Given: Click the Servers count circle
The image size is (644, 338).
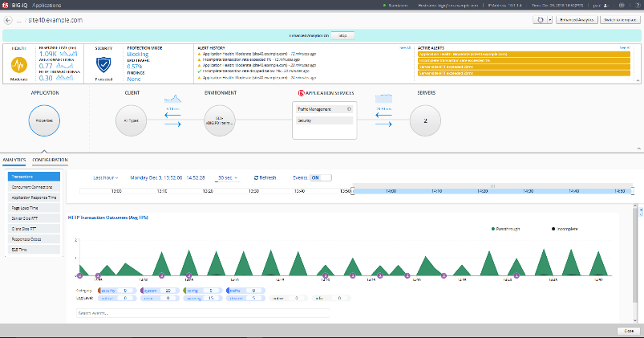Looking at the screenshot, I should point(425,120).
